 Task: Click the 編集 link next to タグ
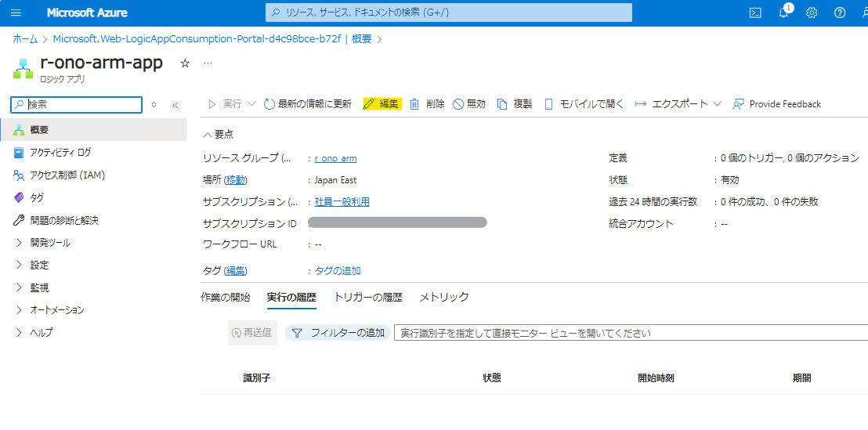tap(235, 271)
